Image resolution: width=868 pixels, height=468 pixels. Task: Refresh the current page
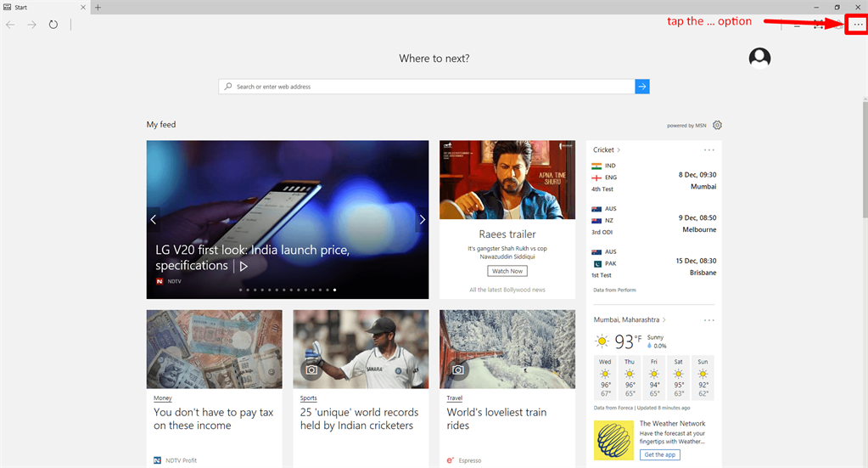tap(53, 25)
